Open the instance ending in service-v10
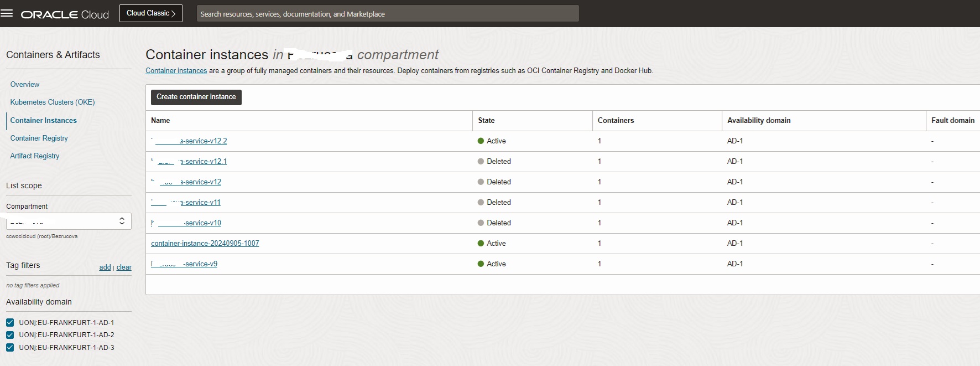This screenshot has height=366, width=980. (186, 223)
